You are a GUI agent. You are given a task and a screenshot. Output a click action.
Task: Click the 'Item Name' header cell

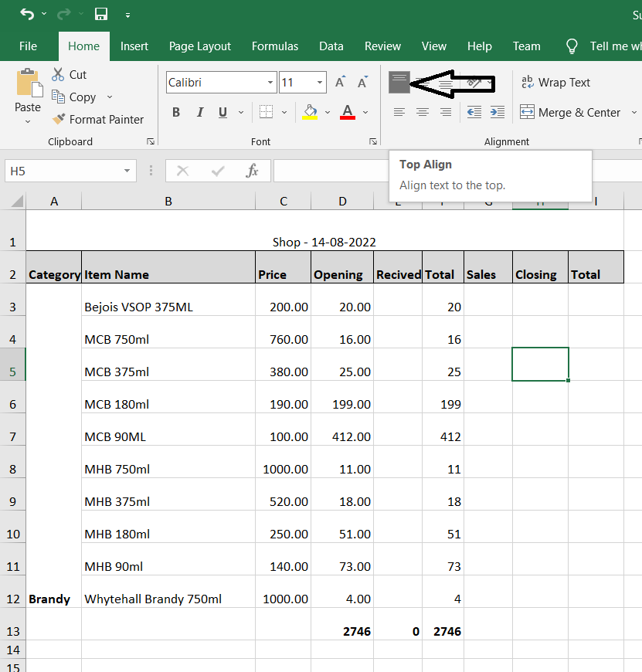(x=168, y=267)
